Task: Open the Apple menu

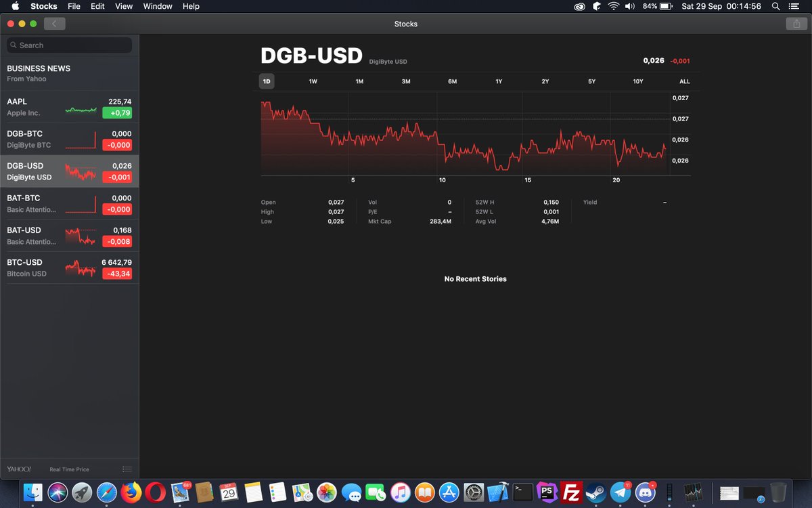Action: 15,6
